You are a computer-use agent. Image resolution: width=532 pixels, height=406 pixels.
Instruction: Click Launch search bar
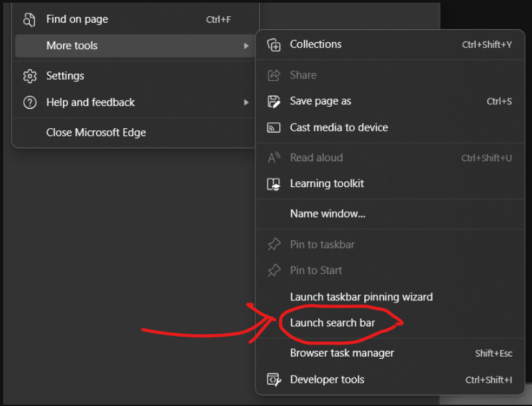tap(390, 323)
